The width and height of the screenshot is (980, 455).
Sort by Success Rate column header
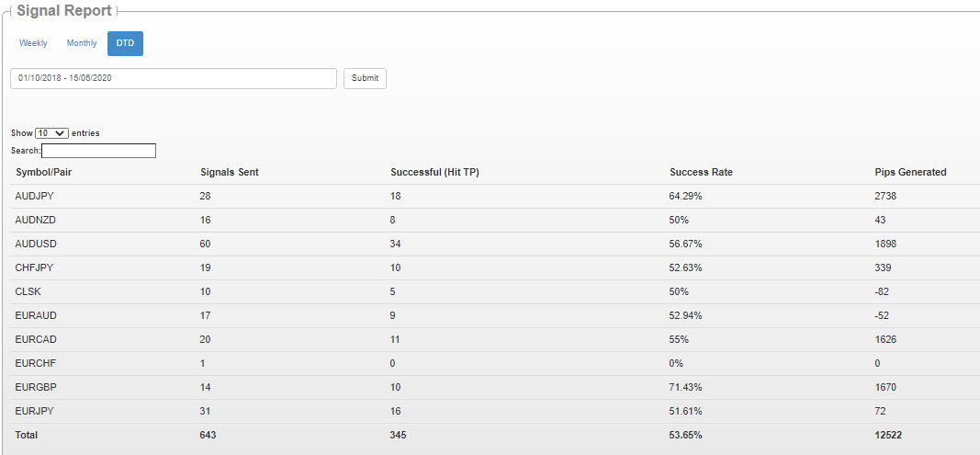tap(701, 172)
